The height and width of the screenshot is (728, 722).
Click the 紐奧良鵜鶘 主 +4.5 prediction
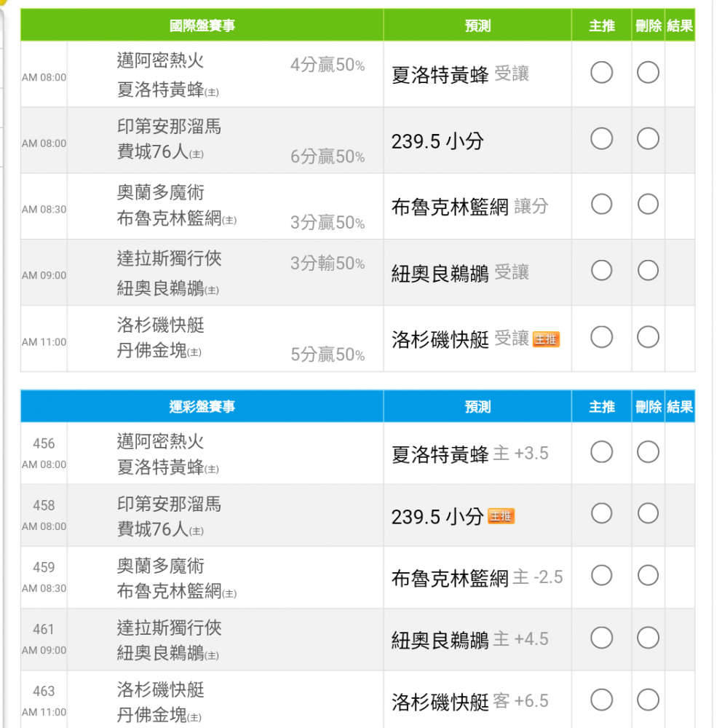coord(470,640)
